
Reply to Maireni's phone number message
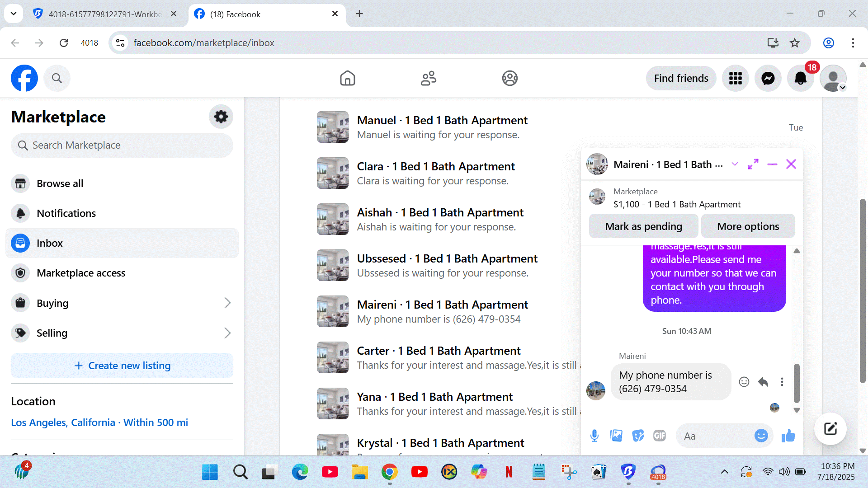(763, 382)
